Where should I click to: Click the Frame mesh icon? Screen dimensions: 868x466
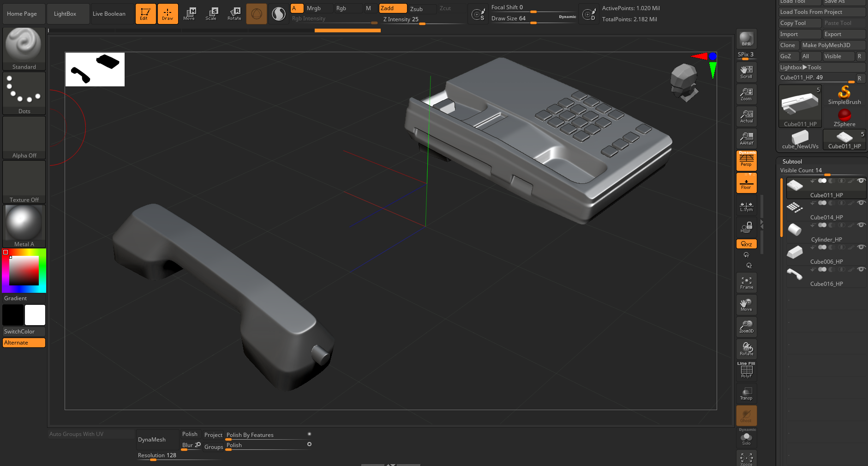click(746, 283)
